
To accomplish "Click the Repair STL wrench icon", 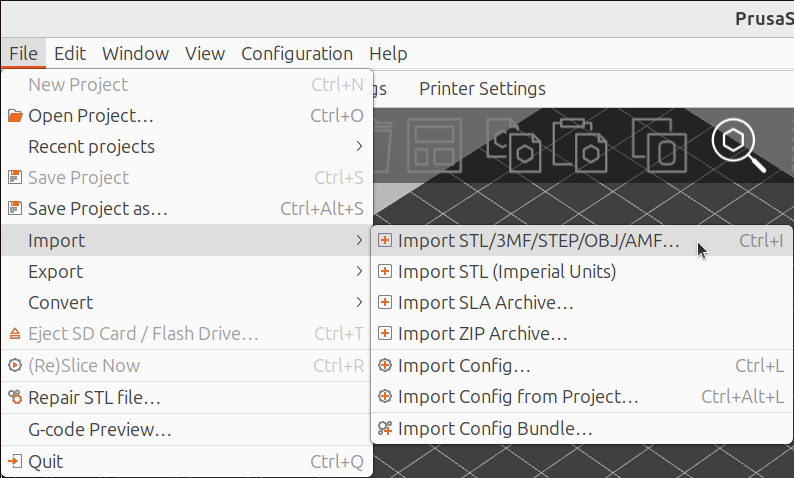I will 15,397.
